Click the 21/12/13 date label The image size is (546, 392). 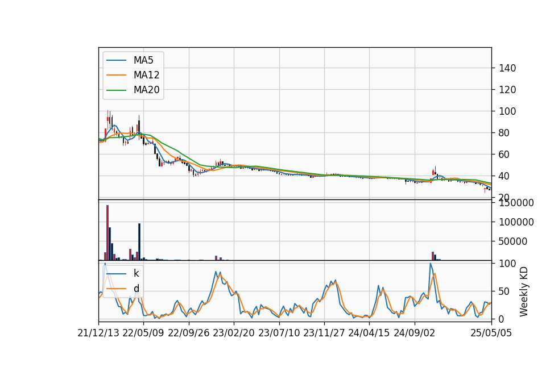[x=98, y=333]
